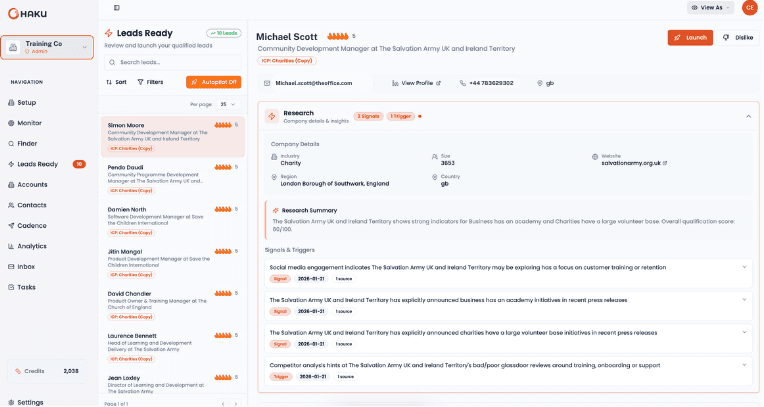The width and height of the screenshot is (764, 407).
Task: Click the Leads Ready count badge in the sidebar
Action: pyautogui.click(x=79, y=164)
